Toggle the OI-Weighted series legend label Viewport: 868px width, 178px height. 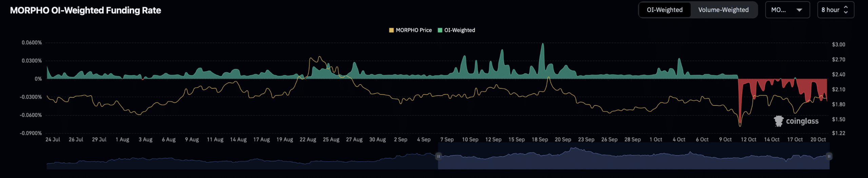pos(459,30)
